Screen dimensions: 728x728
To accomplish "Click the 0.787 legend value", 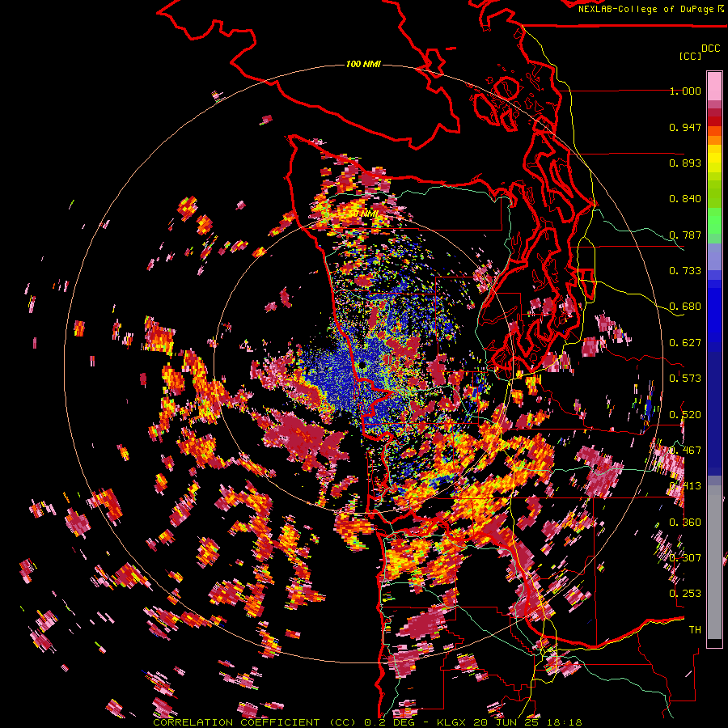I will pos(685,235).
